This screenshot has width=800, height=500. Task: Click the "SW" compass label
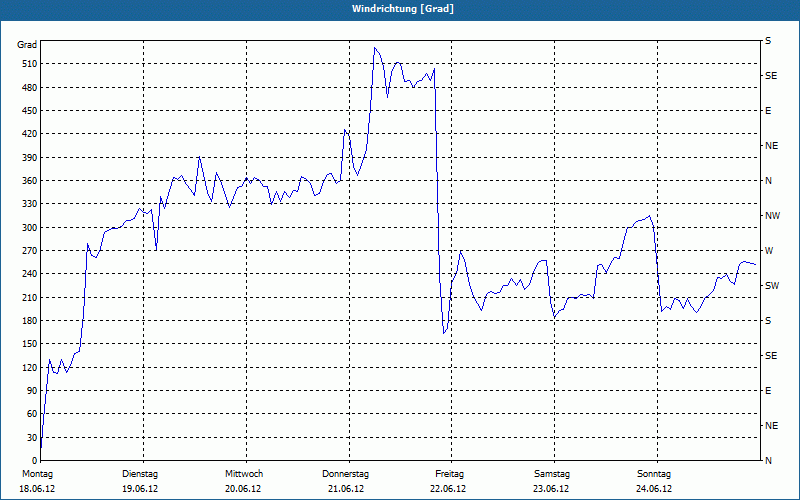(x=772, y=286)
